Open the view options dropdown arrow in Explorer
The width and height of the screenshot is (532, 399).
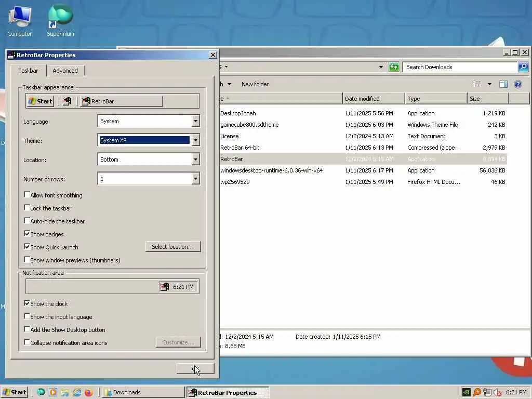coord(489,84)
